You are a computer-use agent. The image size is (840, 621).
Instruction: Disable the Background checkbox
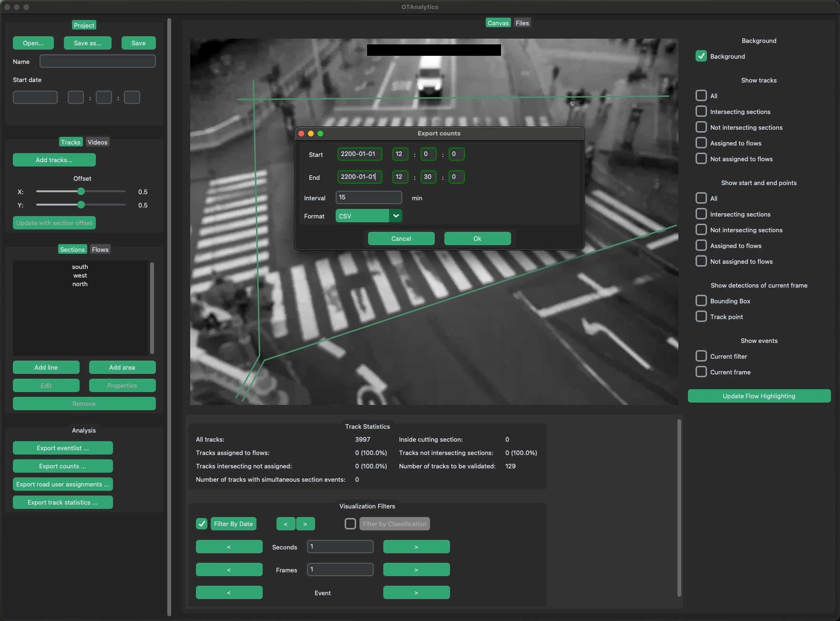pyautogui.click(x=701, y=56)
